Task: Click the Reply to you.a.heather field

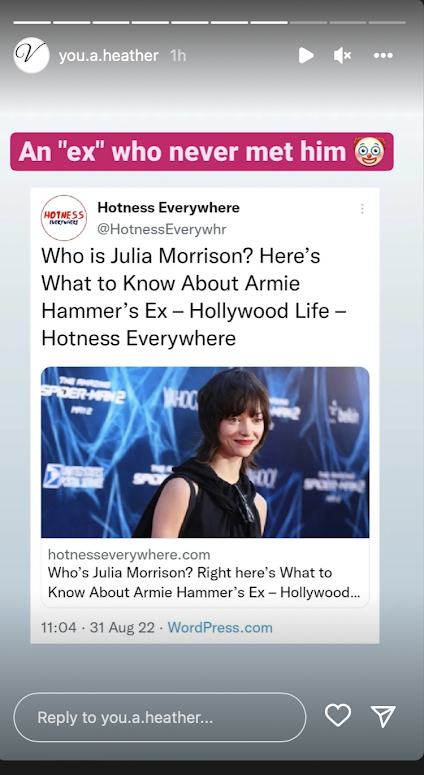Action: tap(160, 717)
